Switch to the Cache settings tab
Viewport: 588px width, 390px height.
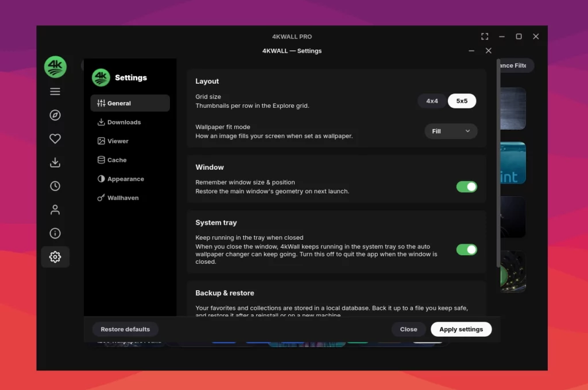(130, 160)
